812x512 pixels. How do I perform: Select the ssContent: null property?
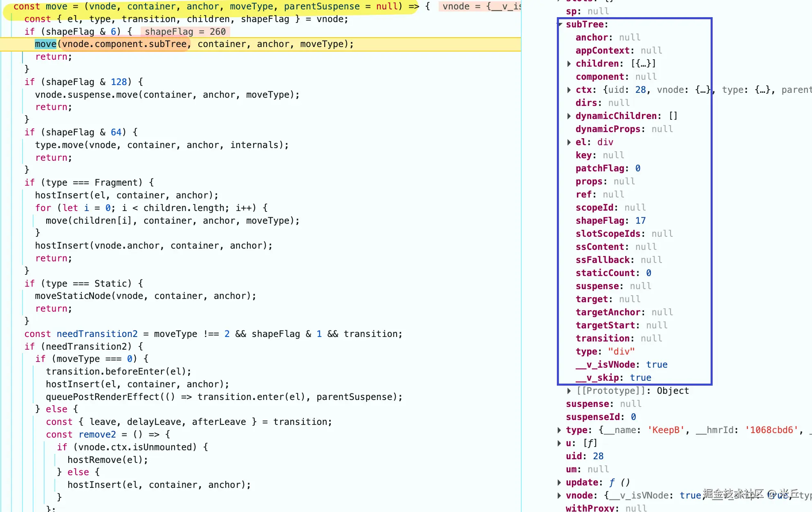click(x=616, y=247)
